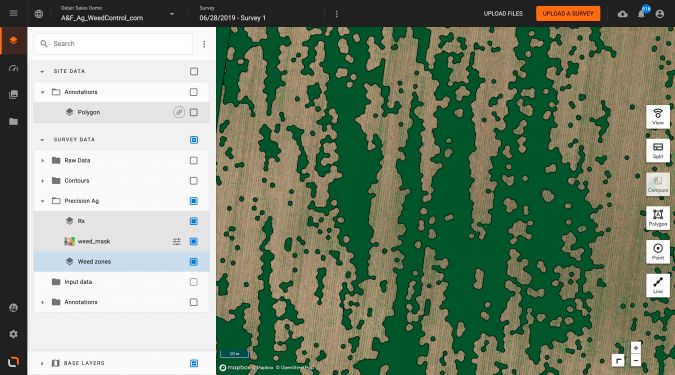Screen dimensions: 675x375
Task: Click the notifications bell icon
Action: pos(641,14)
